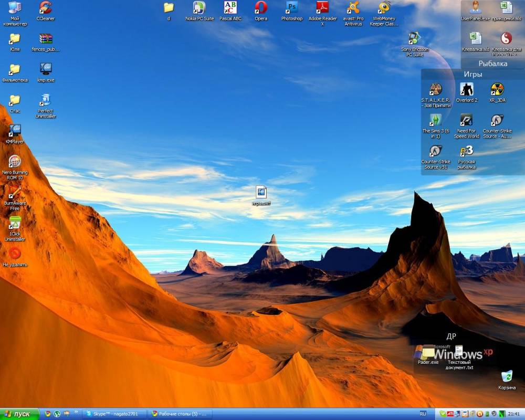Open the Opera browser shortcut

click(261, 8)
